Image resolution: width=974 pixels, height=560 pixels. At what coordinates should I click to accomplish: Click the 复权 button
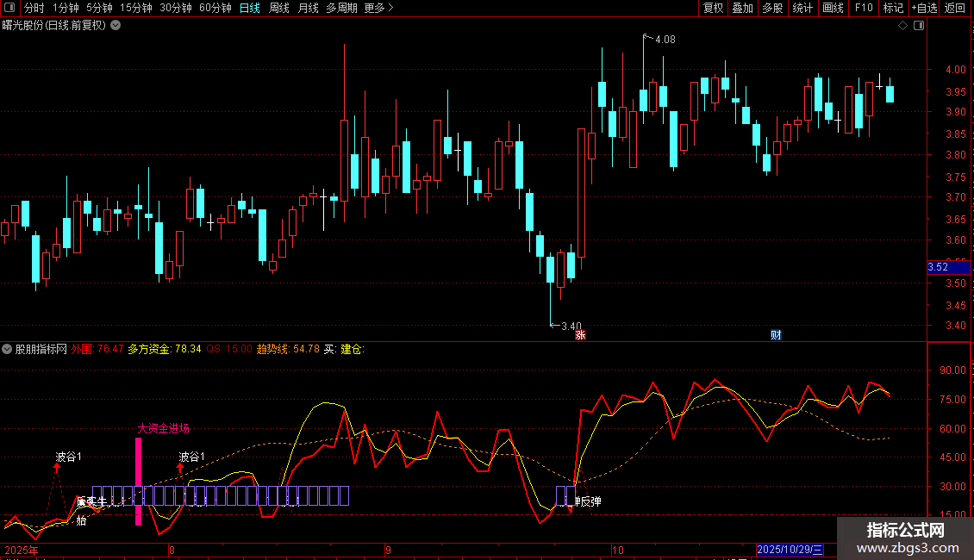(x=713, y=8)
